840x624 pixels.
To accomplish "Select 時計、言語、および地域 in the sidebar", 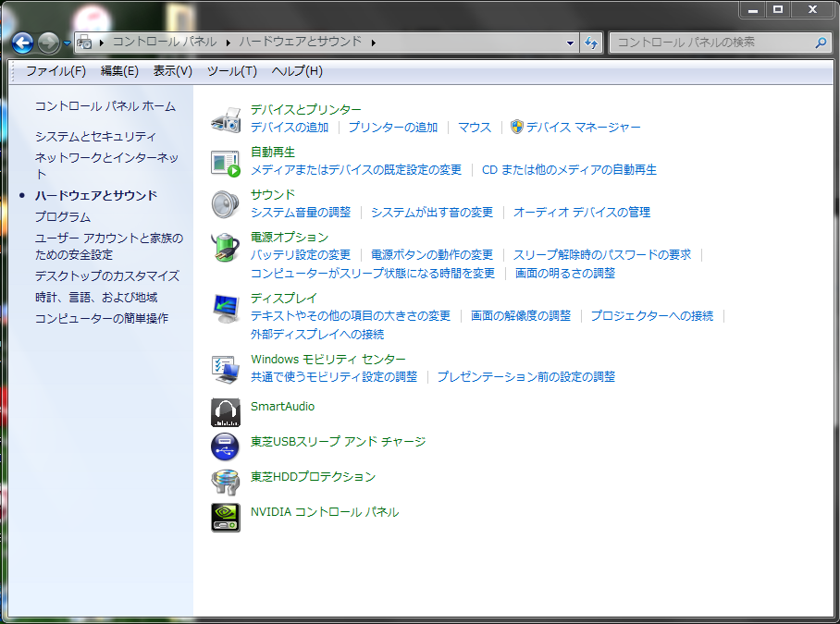I will (96, 298).
